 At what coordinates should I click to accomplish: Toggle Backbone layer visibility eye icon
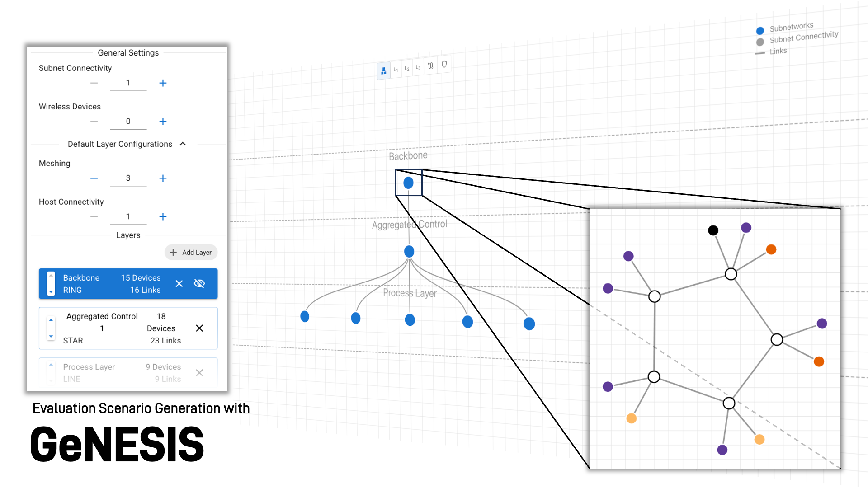tap(199, 284)
